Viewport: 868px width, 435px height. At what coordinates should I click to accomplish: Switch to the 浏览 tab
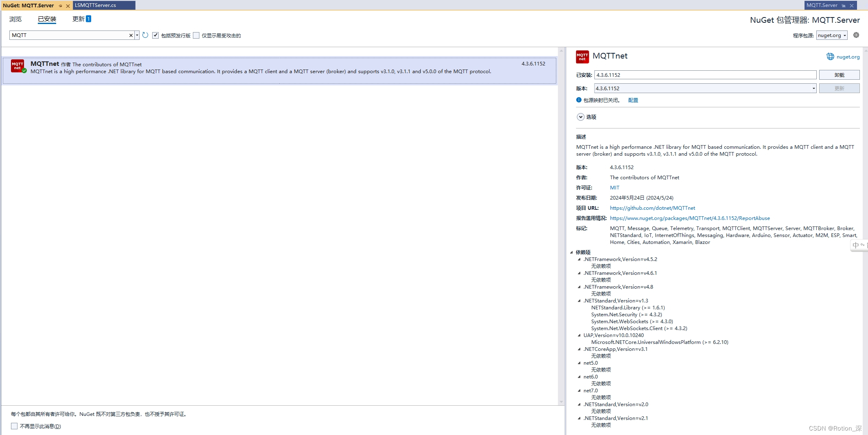(x=15, y=19)
